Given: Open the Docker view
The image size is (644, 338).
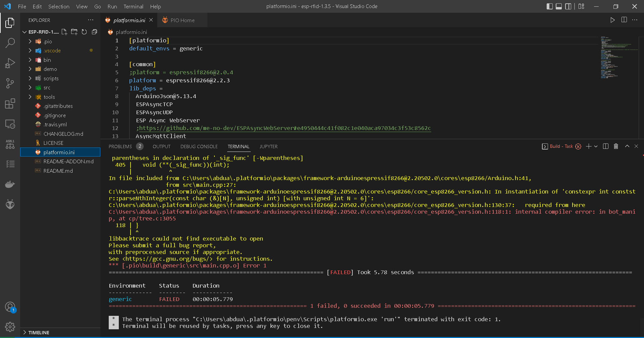Looking at the screenshot, I should tap(10, 184).
